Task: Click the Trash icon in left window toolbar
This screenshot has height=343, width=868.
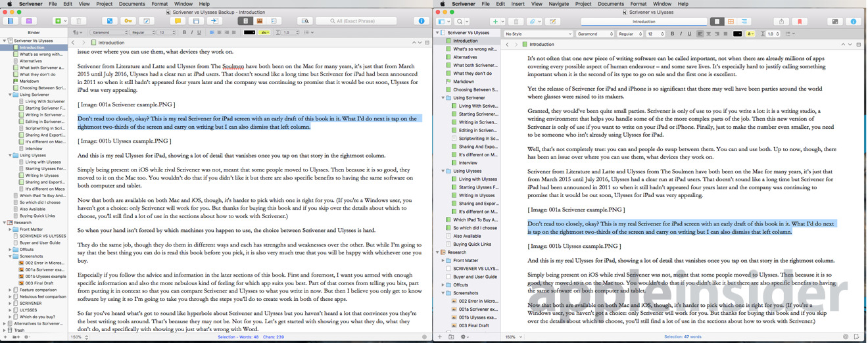Action: (x=78, y=21)
